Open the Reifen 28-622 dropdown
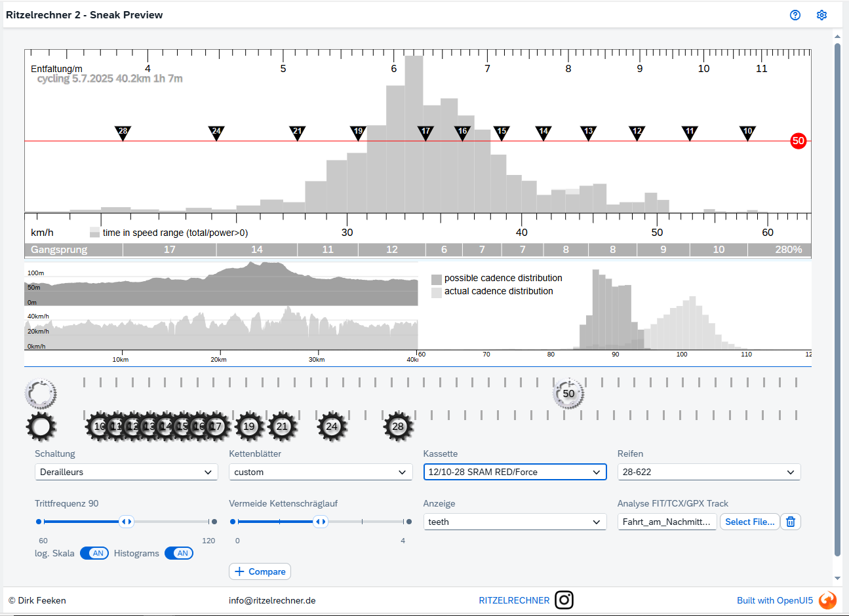 tap(709, 472)
